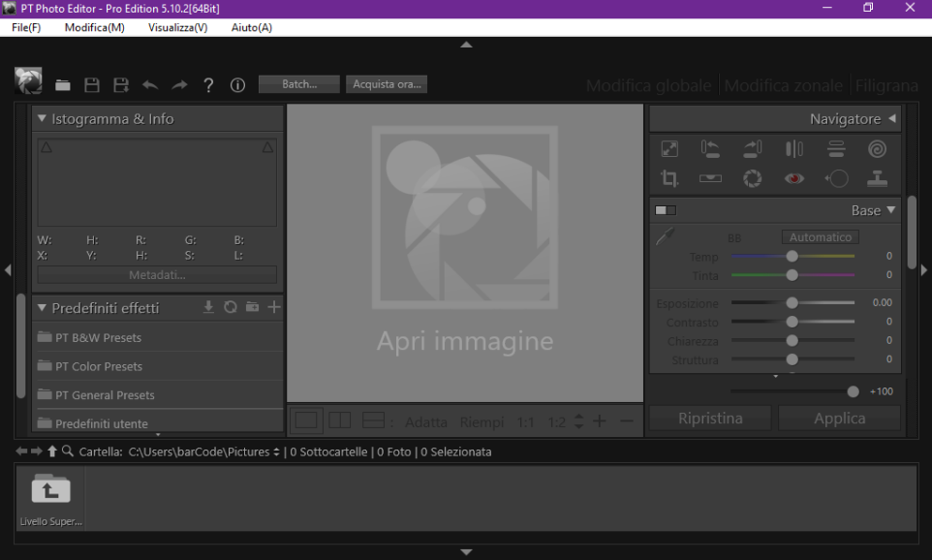This screenshot has height=560, width=932.
Task: Switch to Modifica globale tab
Action: tap(648, 85)
